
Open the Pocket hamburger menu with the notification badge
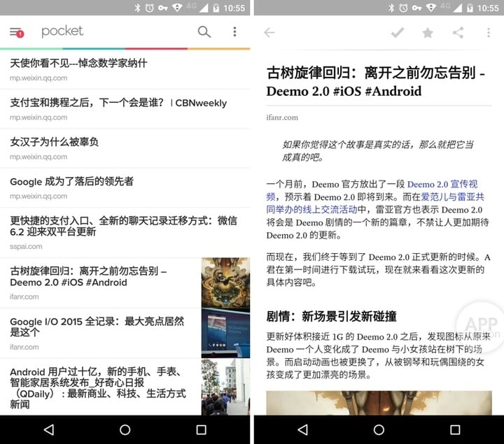[16, 32]
